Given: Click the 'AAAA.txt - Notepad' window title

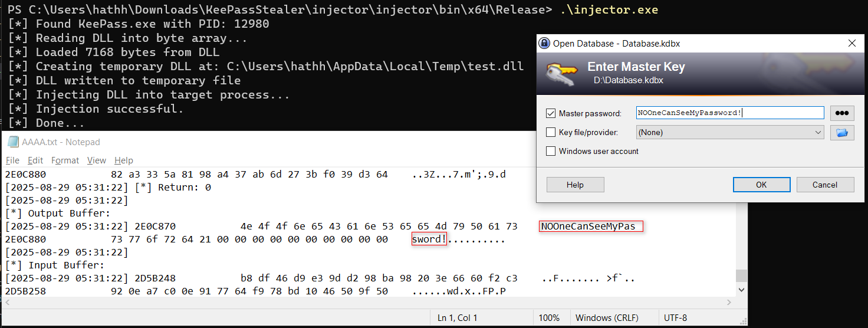Looking at the screenshot, I should [x=61, y=142].
